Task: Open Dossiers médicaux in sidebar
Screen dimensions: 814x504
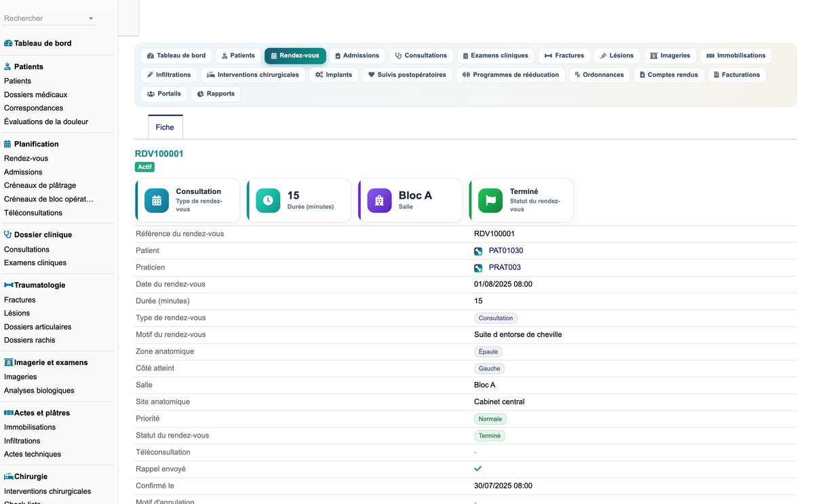Action: tap(36, 95)
